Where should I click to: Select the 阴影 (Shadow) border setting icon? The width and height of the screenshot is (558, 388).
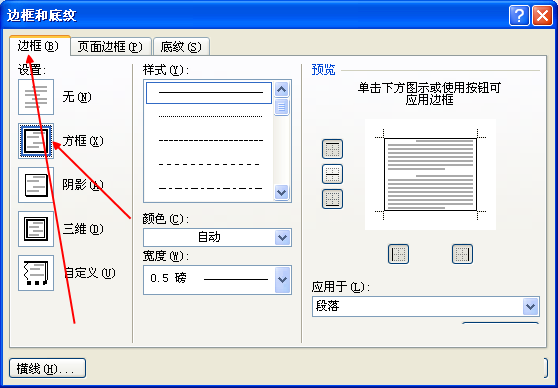(36, 185)
